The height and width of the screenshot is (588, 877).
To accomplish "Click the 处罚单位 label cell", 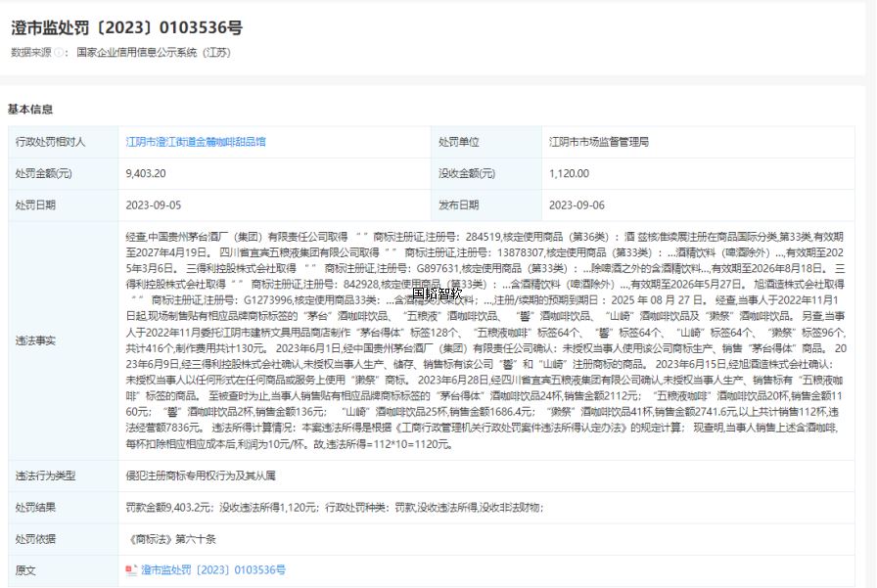I will tap(486, 142).
